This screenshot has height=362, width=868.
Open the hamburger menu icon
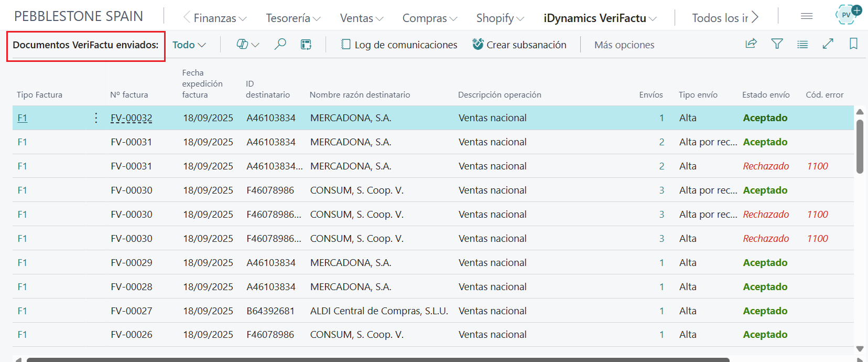[x=807, y=17]
